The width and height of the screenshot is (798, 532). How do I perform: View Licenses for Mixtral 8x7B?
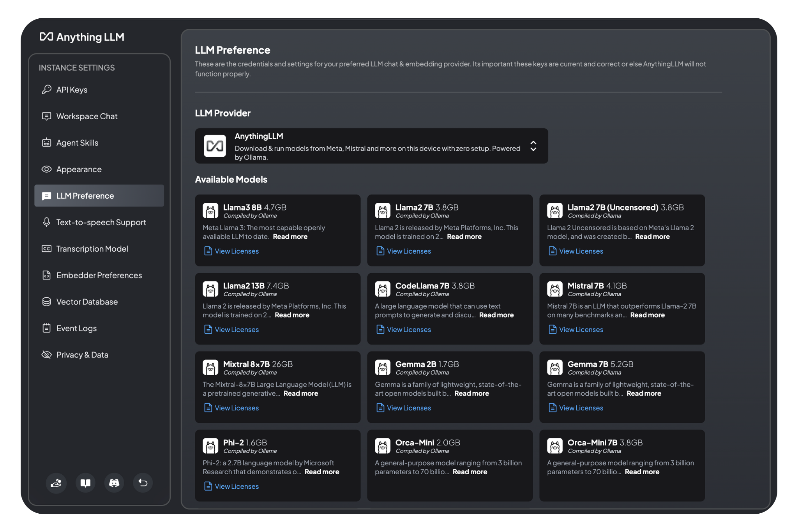231,408
